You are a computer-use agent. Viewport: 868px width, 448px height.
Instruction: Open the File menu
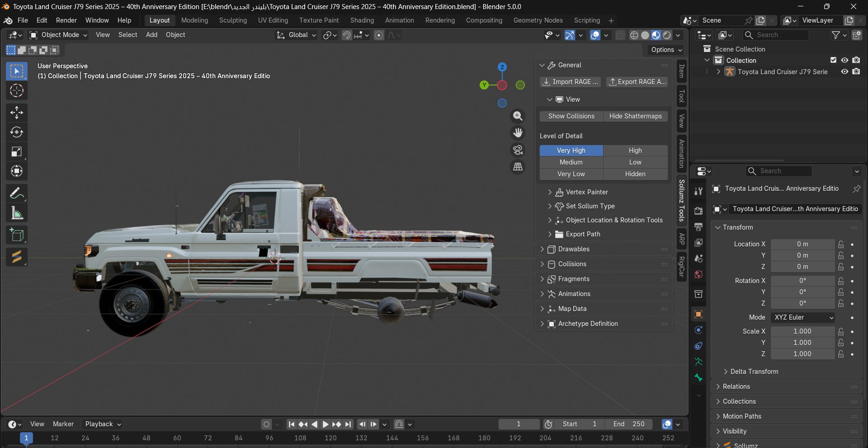click(x=23, y=20)
